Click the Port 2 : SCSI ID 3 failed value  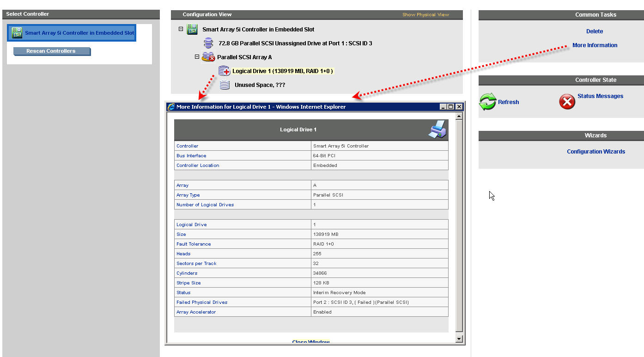[361, 302]
